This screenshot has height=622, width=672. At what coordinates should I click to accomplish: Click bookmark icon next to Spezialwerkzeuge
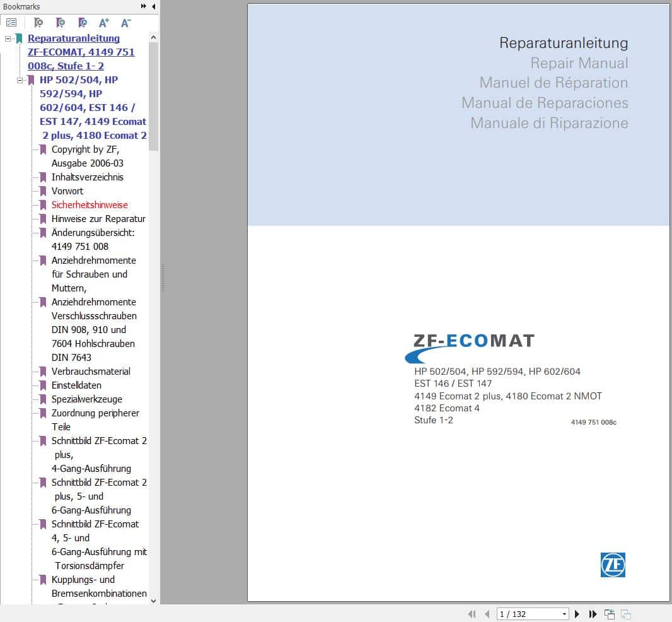pyautogui.click(x=43, y=399)
